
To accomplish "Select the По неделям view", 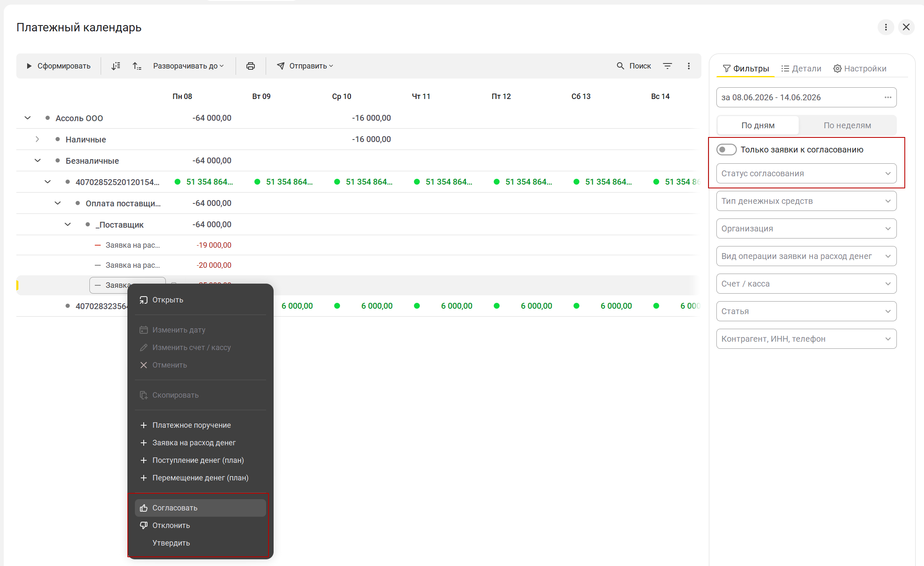I will coord(847,125).
